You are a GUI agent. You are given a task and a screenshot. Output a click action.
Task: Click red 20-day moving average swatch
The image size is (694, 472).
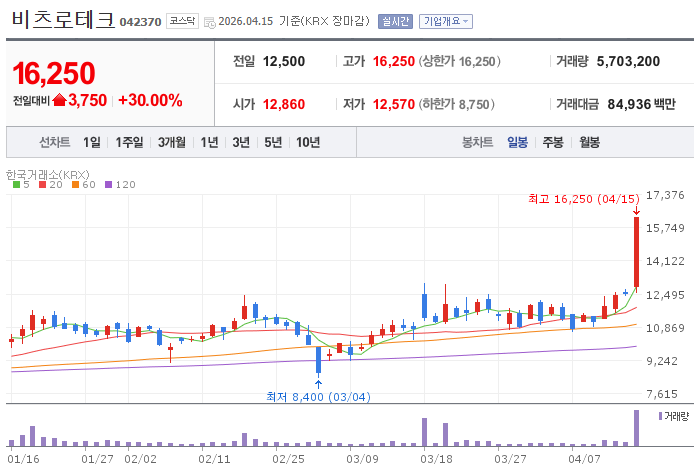pyautogui.click(x=42, y=185)
